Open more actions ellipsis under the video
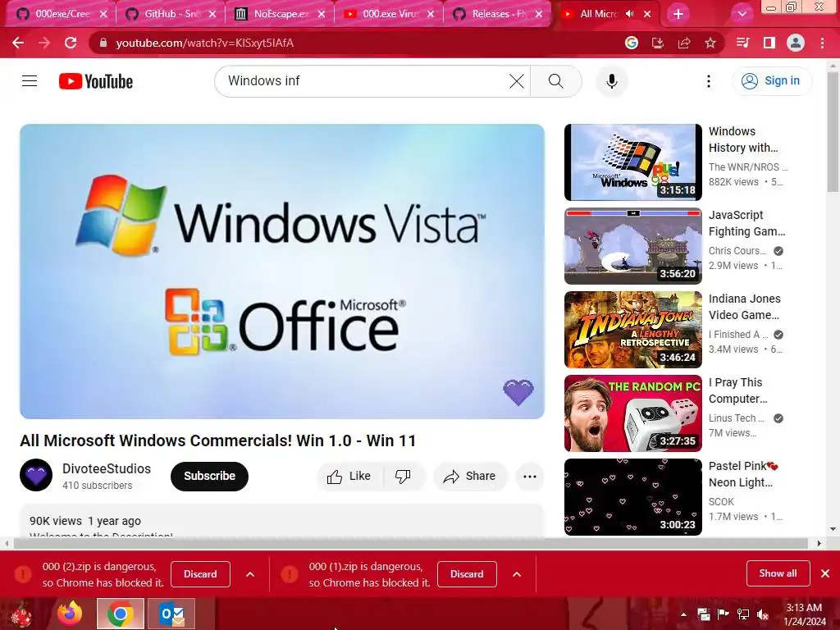 [530, 477]
